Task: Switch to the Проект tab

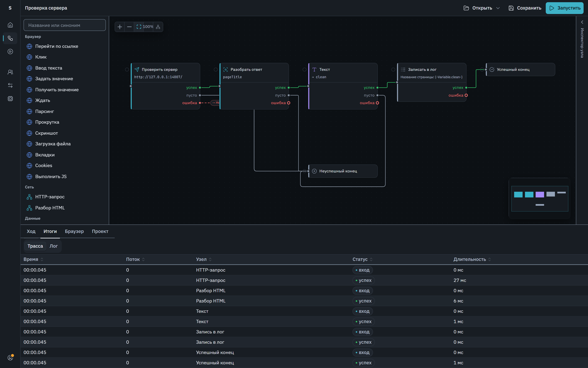Action: 100,231
